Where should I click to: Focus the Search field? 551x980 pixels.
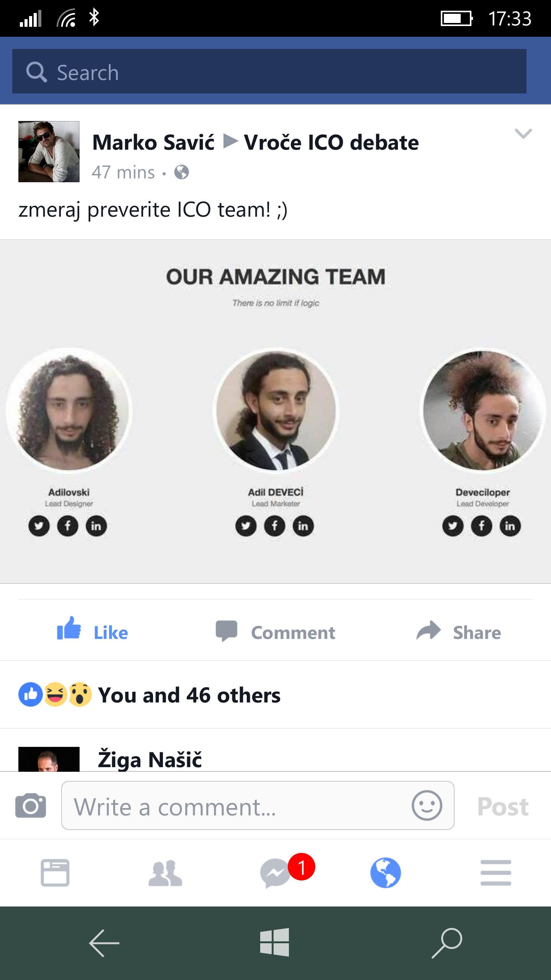tap(269, 72)
